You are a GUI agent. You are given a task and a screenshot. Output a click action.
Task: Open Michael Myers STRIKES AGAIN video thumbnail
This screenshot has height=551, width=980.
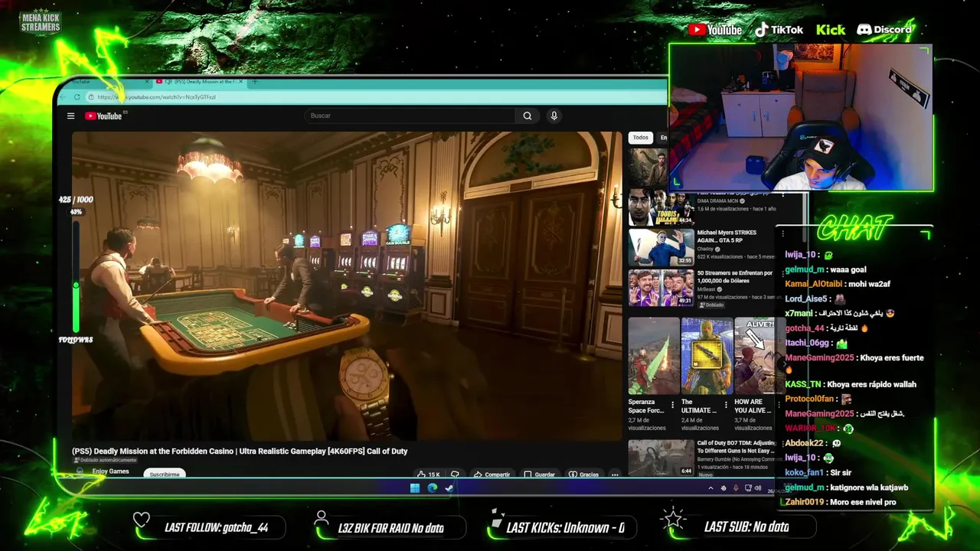(661, 247)
